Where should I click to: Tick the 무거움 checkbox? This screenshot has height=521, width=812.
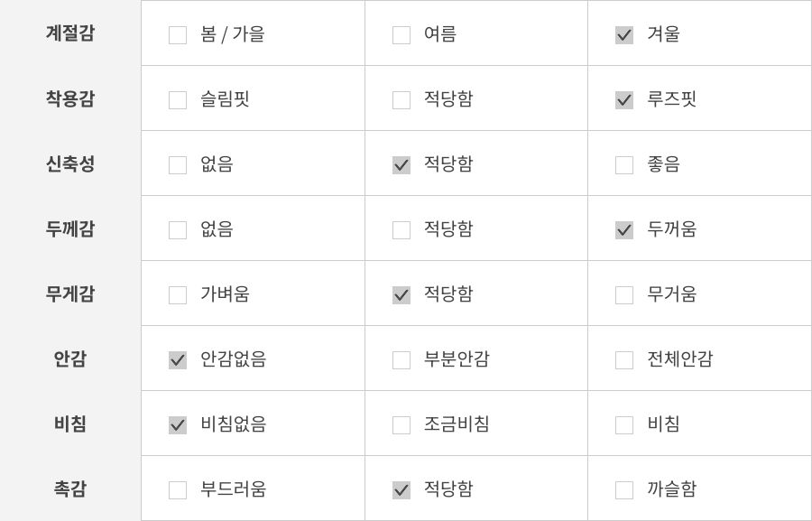624,295
